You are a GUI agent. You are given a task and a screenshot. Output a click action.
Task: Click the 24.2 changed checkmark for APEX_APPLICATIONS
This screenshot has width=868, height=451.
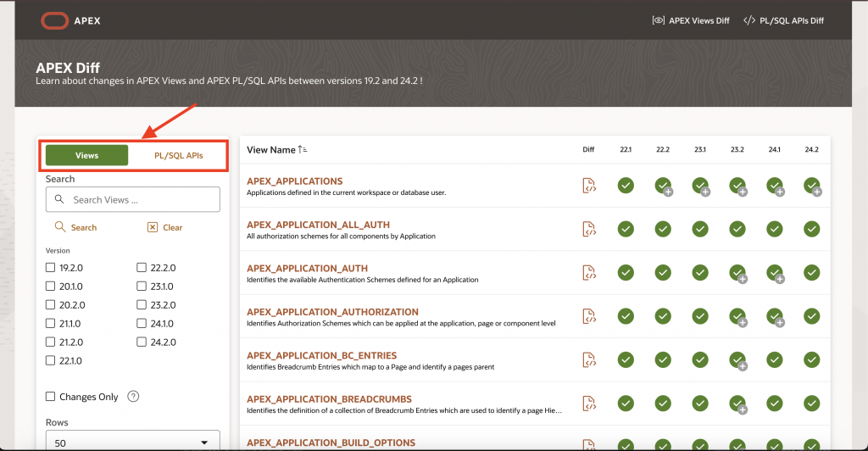point(812,186)
